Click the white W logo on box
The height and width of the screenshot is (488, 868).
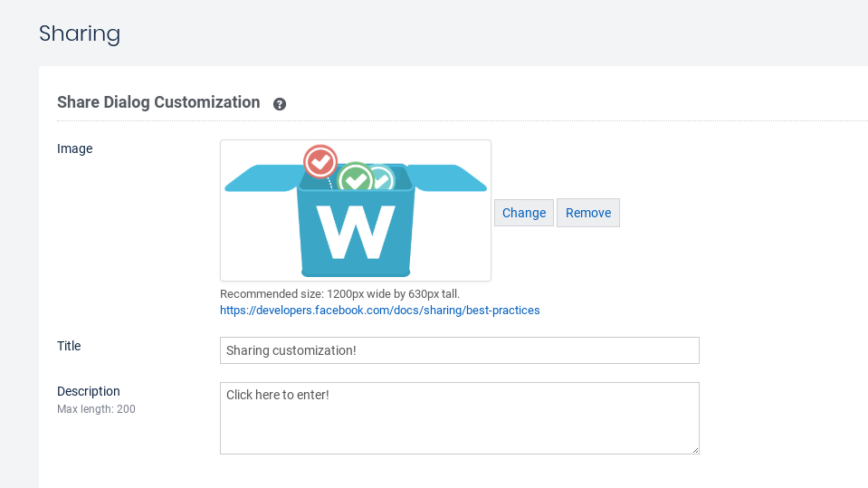(x=356, y=233)
